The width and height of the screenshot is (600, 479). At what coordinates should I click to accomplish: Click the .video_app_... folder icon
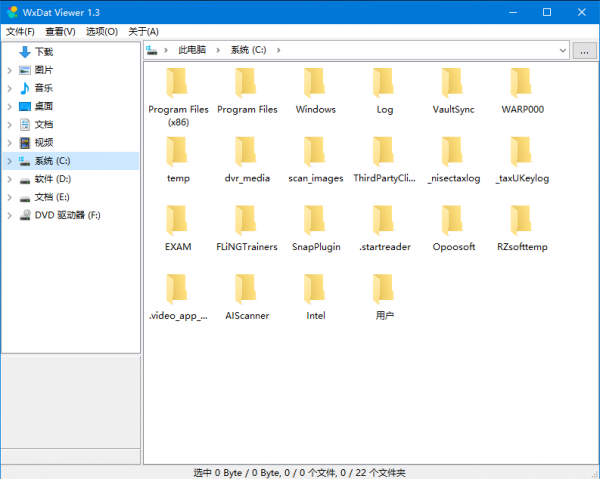(177, 289)
